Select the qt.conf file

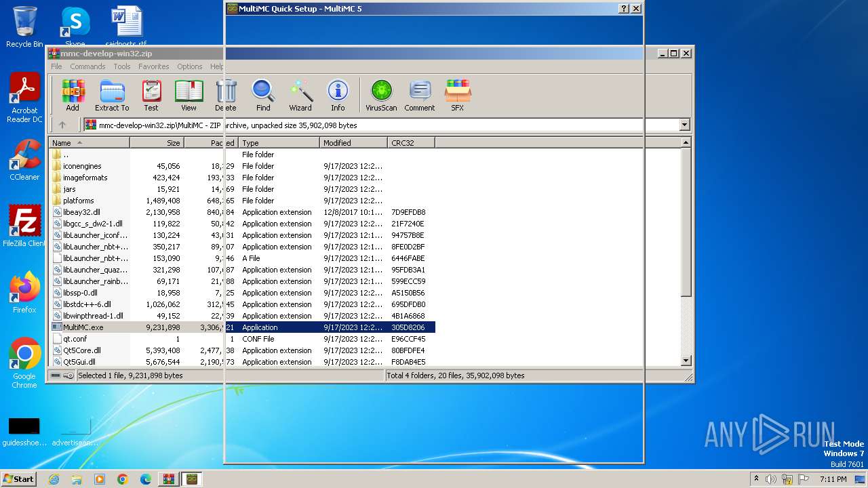(x=75, y=339)
